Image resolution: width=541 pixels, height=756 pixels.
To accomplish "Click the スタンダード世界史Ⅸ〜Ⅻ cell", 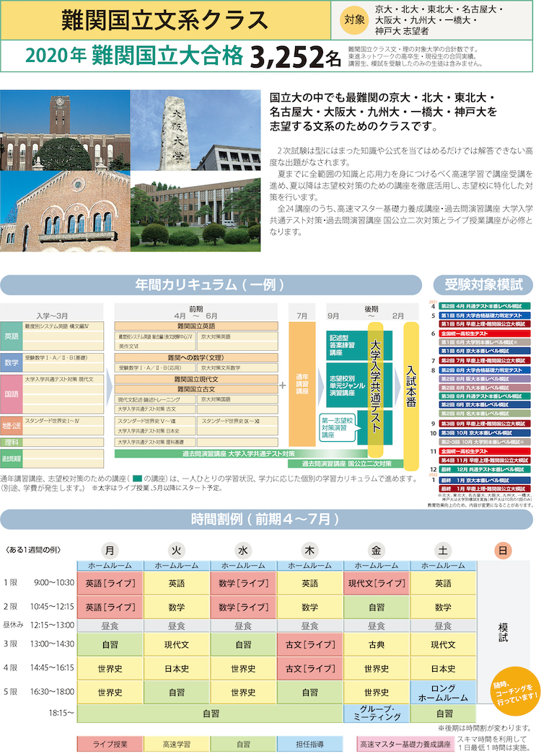I will click(237, 421).
